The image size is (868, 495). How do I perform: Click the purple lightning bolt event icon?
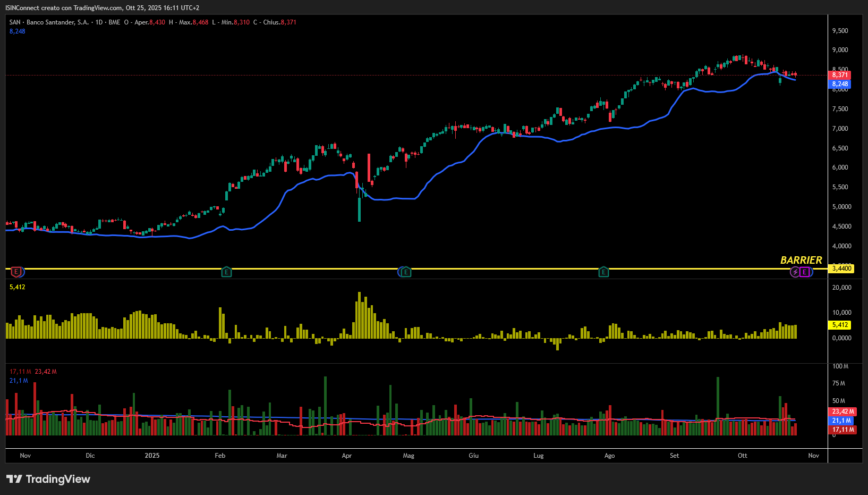point(795,272)
